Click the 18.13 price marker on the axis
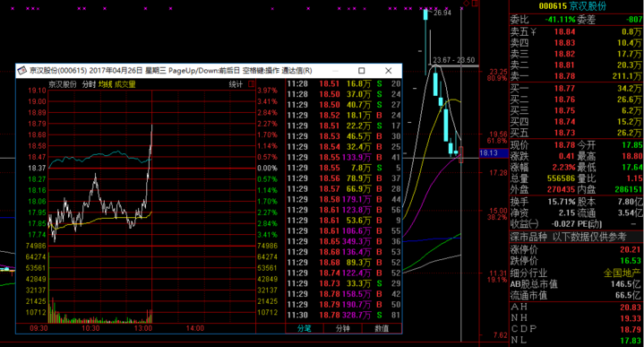644x347 pixels. (488, 153)
